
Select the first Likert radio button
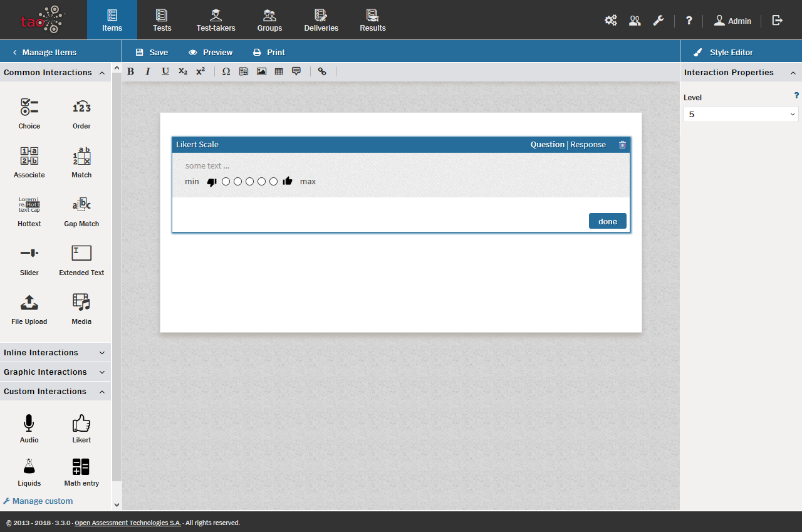226,182
